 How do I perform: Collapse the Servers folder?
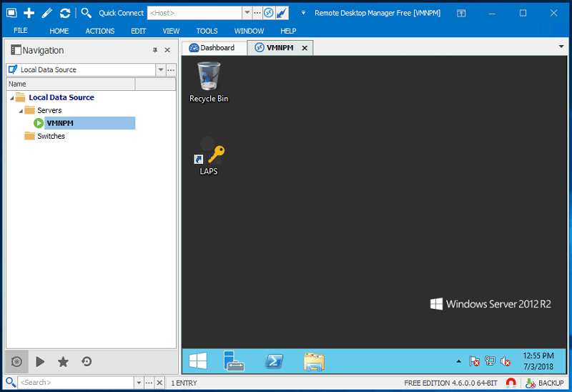[x=21, y=111]
